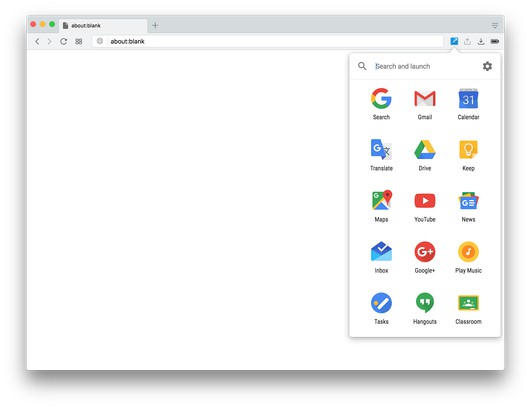
Task: Select the about:blank tab
Action: point(104,25)
